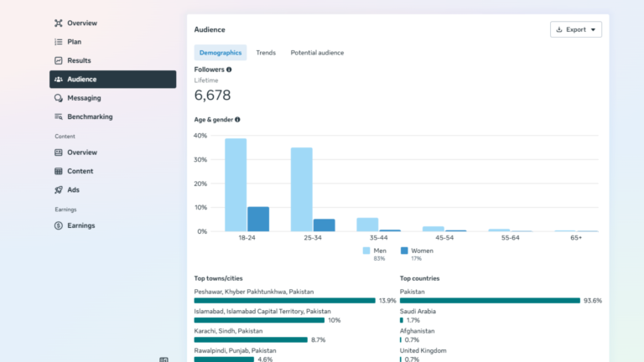Expand the Export dropdown arrow

593,29
